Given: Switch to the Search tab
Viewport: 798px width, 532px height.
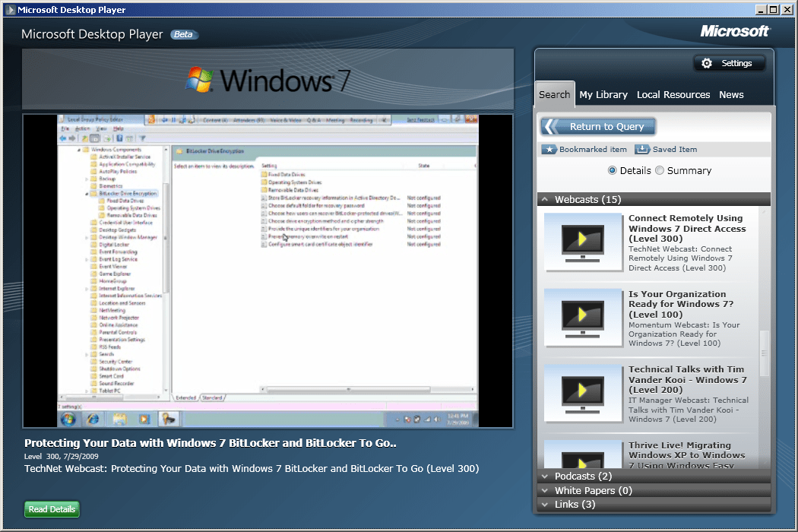Looking at the screenshot, I should click(x=555, y=95).
